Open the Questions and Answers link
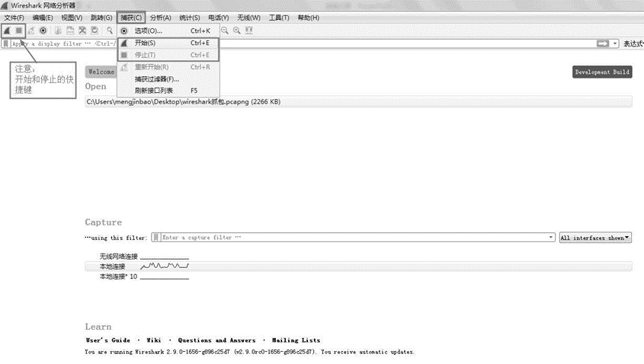Viewport: 644px width, 364px height. coord(216,340)
